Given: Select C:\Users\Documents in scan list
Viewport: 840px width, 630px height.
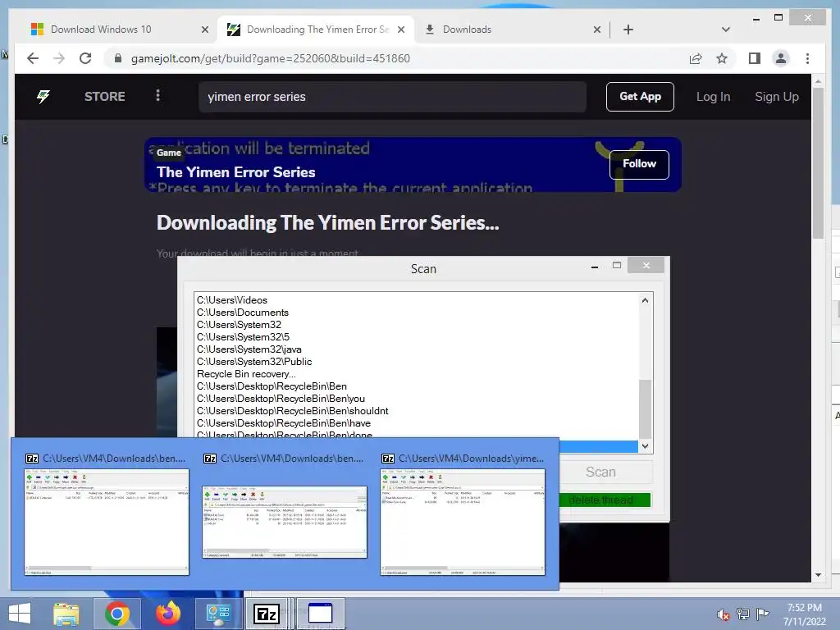Looking at the screenshot, I should pos(243,313).
